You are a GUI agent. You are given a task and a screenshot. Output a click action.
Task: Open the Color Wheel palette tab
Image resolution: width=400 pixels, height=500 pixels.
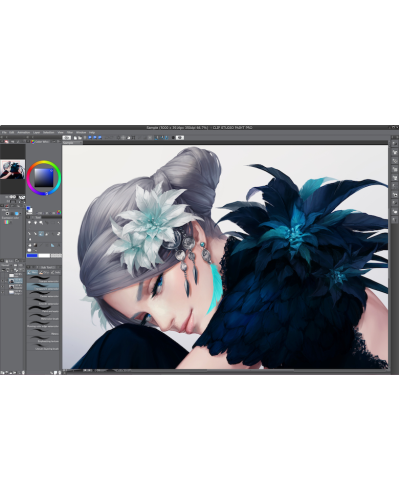click(40, 142)
